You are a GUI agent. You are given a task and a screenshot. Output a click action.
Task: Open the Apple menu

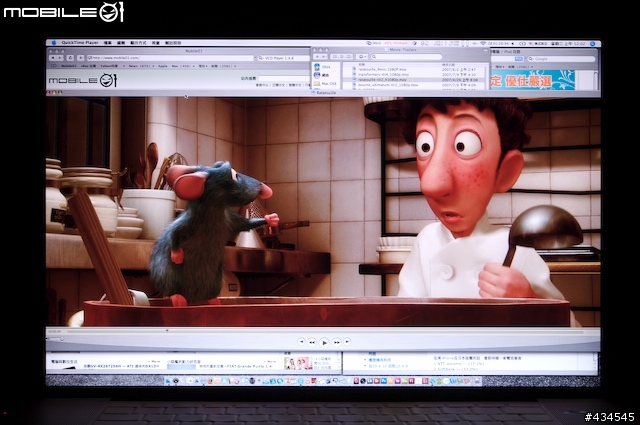click(x=53, y=42)
